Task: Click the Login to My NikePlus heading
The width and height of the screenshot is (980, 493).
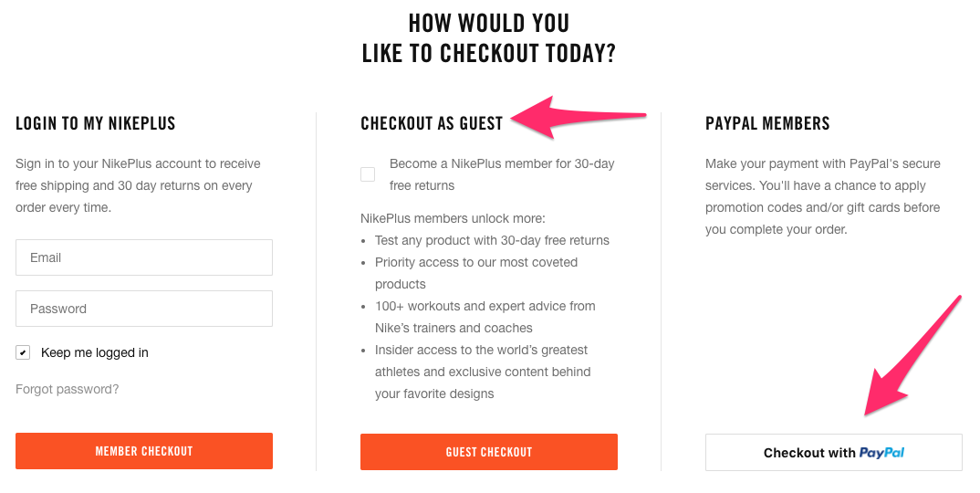Action: click(96, 123)
